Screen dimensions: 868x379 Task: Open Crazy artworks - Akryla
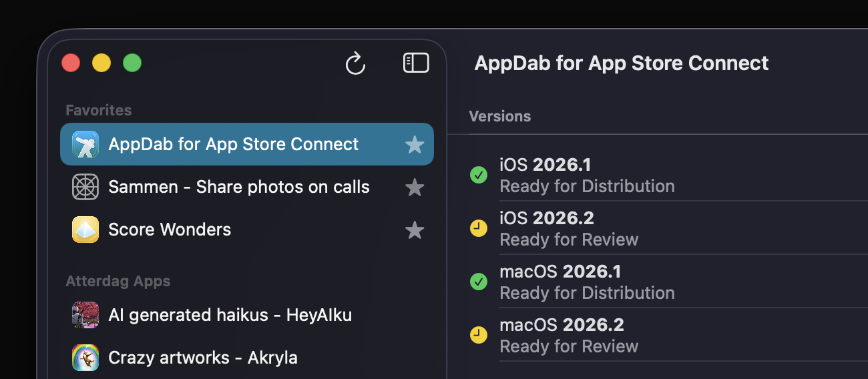click(x=247, y=358)
